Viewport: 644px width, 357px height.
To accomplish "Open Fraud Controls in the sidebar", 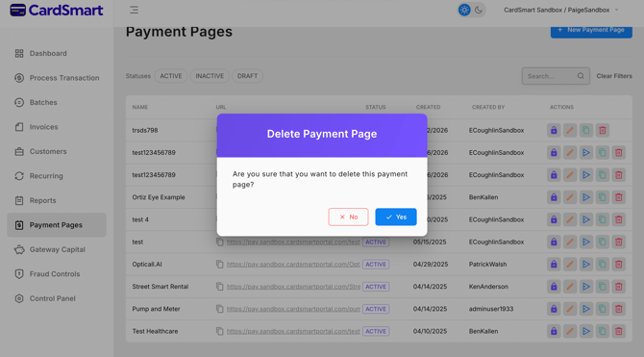I will click(x=57, y=274).
